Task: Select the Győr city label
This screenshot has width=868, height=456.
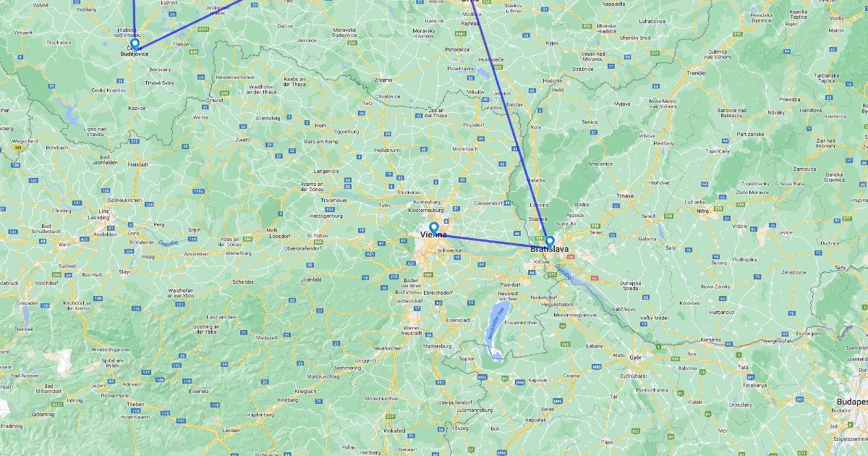Action: (x=636, y=358)
